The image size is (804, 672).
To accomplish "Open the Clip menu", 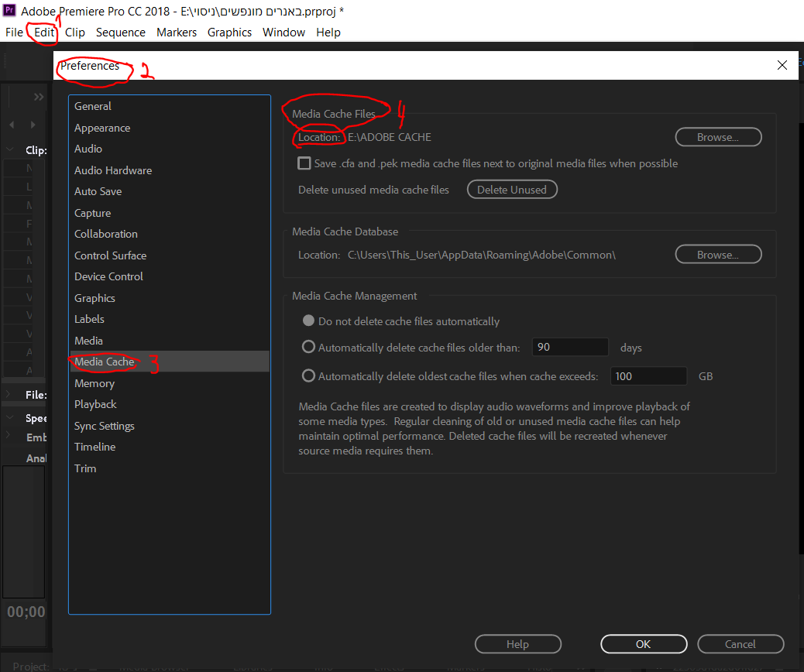I will pos(75,33).
